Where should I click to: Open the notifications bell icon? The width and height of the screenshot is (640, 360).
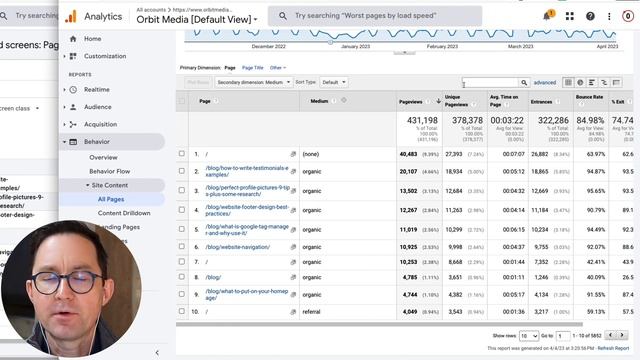pyautogui.click(x=548, y=16)
